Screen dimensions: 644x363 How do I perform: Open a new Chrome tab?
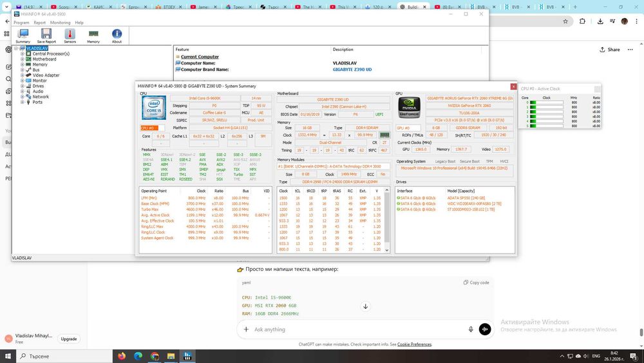(575, 7)
